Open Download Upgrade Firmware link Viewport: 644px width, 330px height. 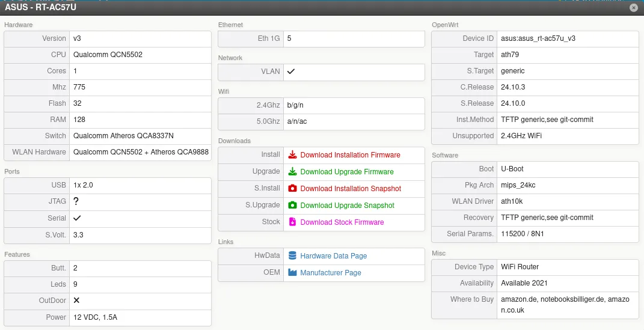[x=347, y=172]
